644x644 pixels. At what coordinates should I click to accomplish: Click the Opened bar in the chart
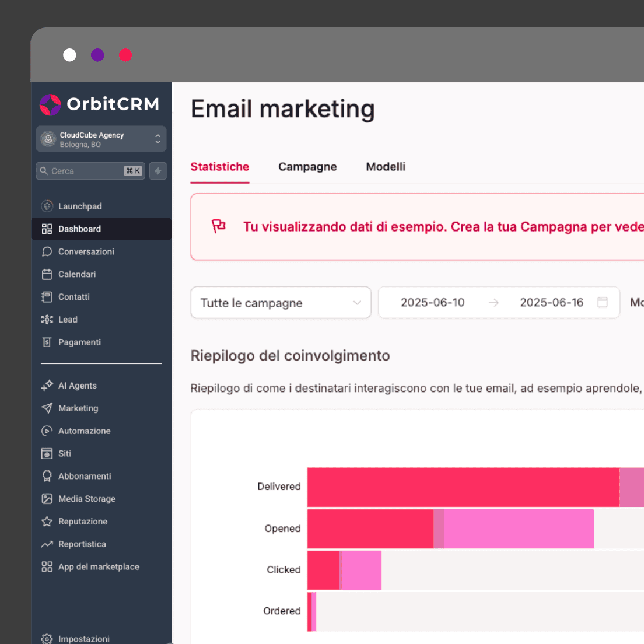(x=450, y=529)
